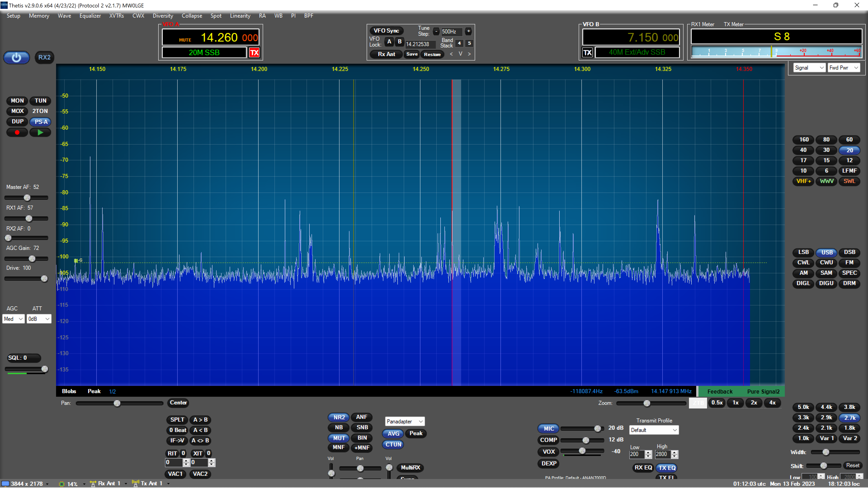The image size is (868, 488).
Task: Increase the TX filter High value
Action: click(x=674, y=452)
